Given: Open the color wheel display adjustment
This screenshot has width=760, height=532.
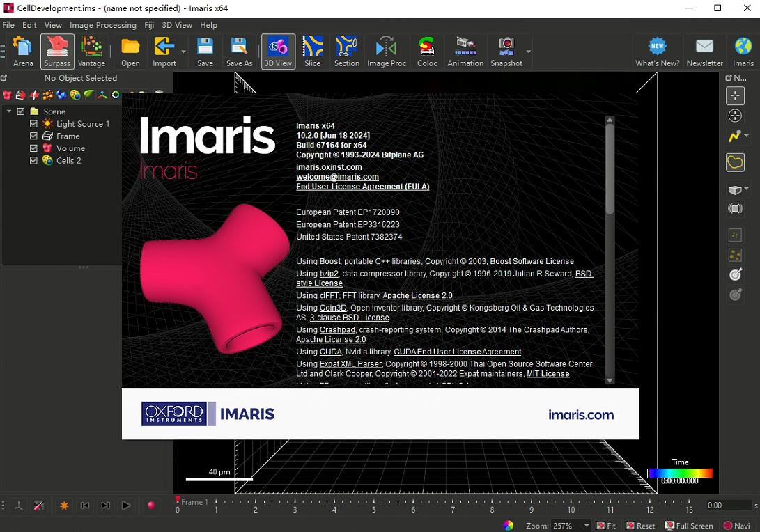Looking at the screenshot, I should click(x=508, y=526).
